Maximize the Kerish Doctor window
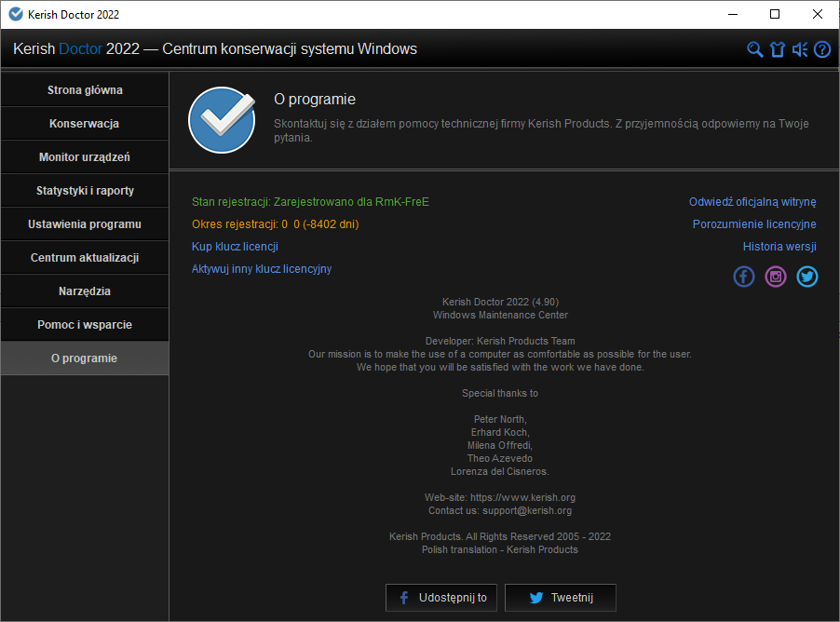 pos(775,15)
